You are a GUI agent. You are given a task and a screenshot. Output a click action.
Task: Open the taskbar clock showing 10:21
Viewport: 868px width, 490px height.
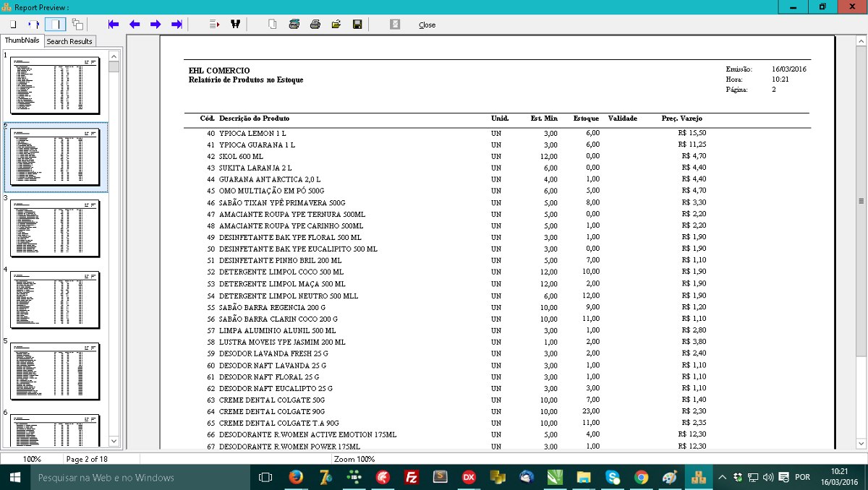click(840, 477)
